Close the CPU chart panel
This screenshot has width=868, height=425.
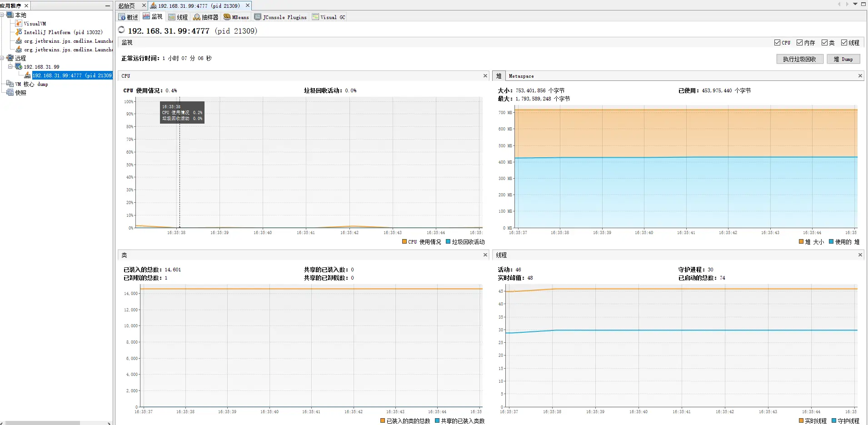(x=485, y=76)
